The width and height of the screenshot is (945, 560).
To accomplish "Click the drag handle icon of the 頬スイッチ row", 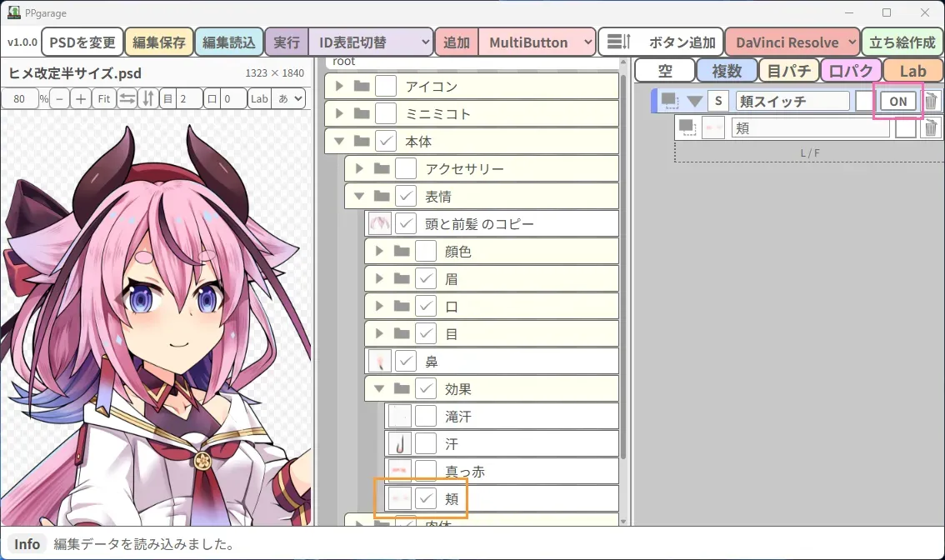I will click(x=669, y=101).
